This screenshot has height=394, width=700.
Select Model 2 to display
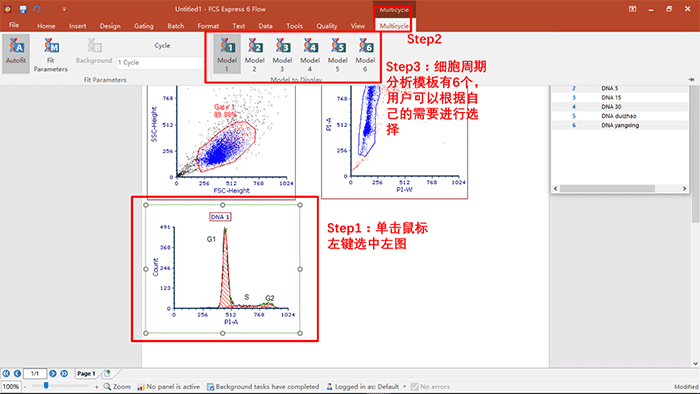(254, 54)
